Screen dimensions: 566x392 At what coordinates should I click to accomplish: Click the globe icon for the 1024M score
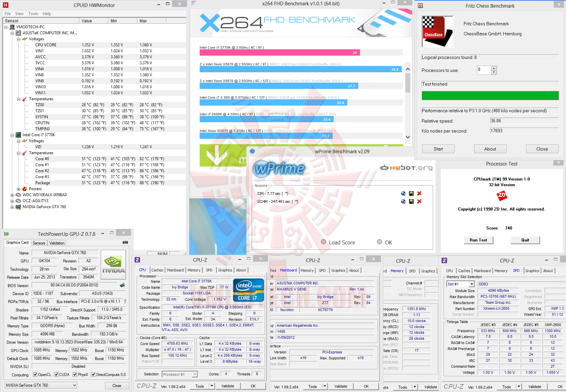click(x=403, y=201)
